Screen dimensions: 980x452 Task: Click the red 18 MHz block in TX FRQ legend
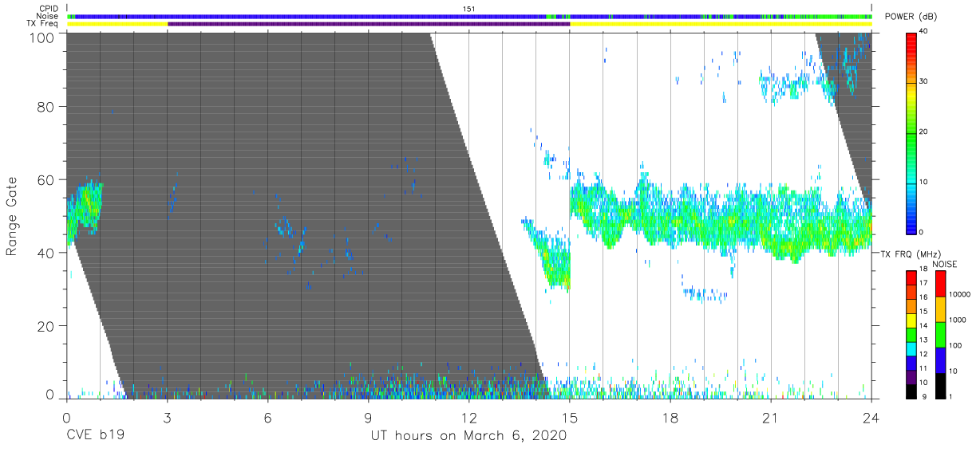tap(912, 277)
